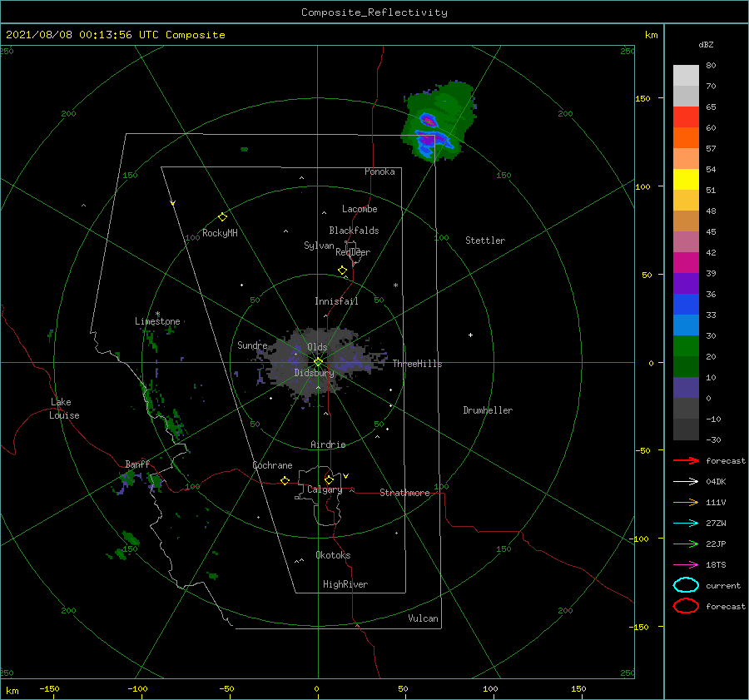Click the 04DK legend label text
This screenshot has width=749, height=700.
point(716,482)
